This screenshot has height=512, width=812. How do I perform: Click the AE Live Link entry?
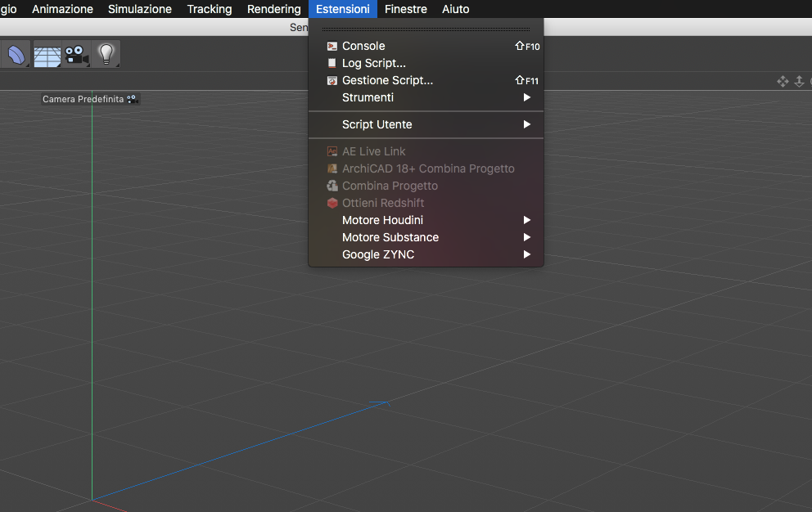(426, 151)
